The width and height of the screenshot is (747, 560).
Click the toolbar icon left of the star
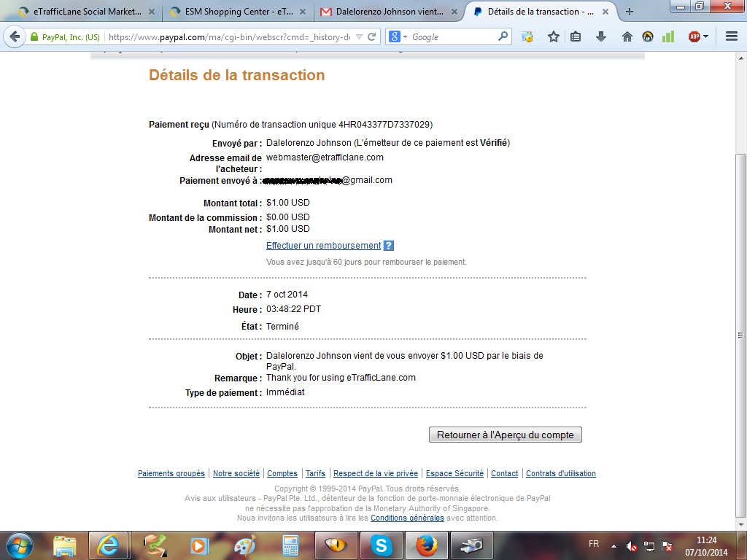(x=527, y=36)
